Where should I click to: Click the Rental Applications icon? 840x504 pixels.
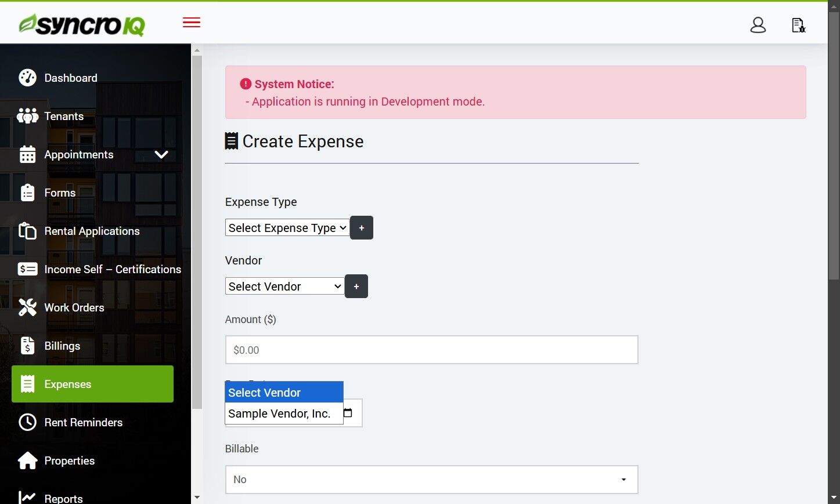click(27, 231)
